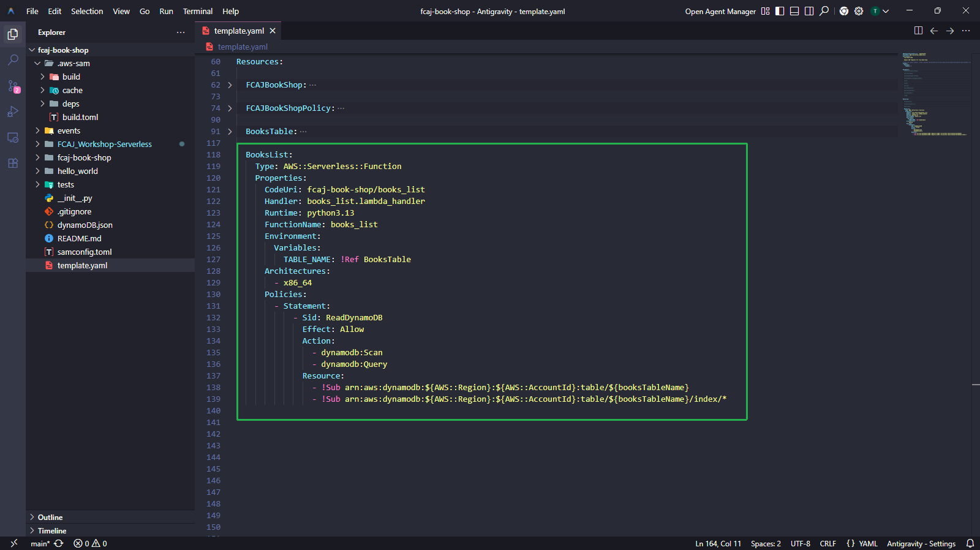Expand the build folder
Viewport: 980px width, 550px height.
(42, 77)
